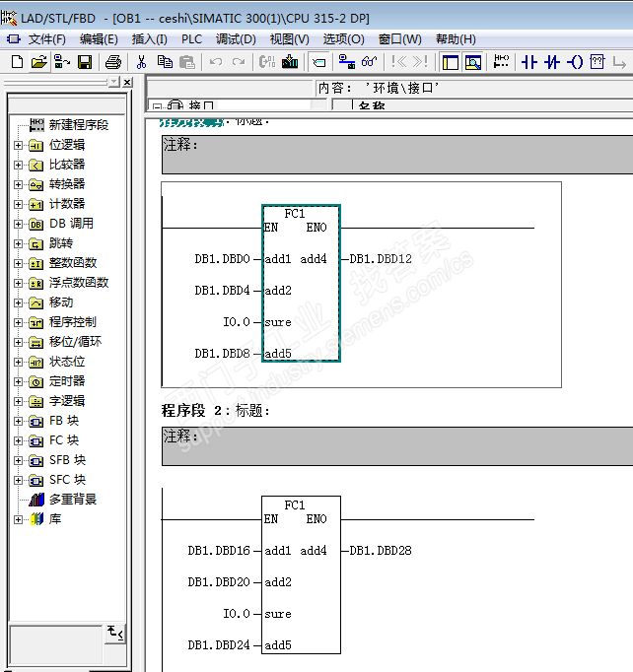
Task: Click the Paste clipboard icon
Action: 187,62
